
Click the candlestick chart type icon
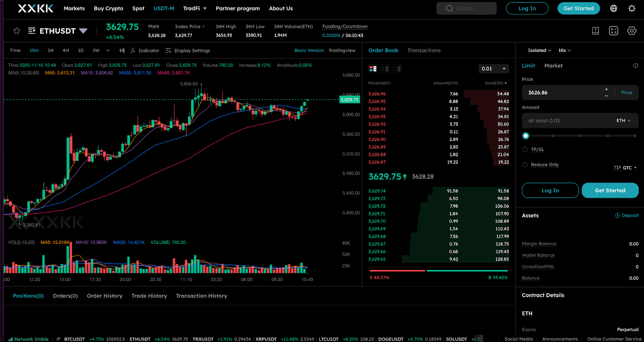point(122,51)
